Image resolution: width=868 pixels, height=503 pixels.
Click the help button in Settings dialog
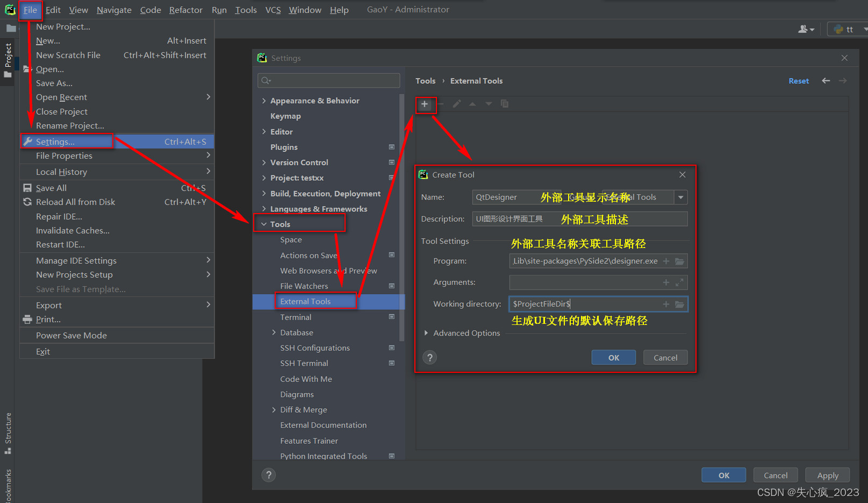click(269, 474)
